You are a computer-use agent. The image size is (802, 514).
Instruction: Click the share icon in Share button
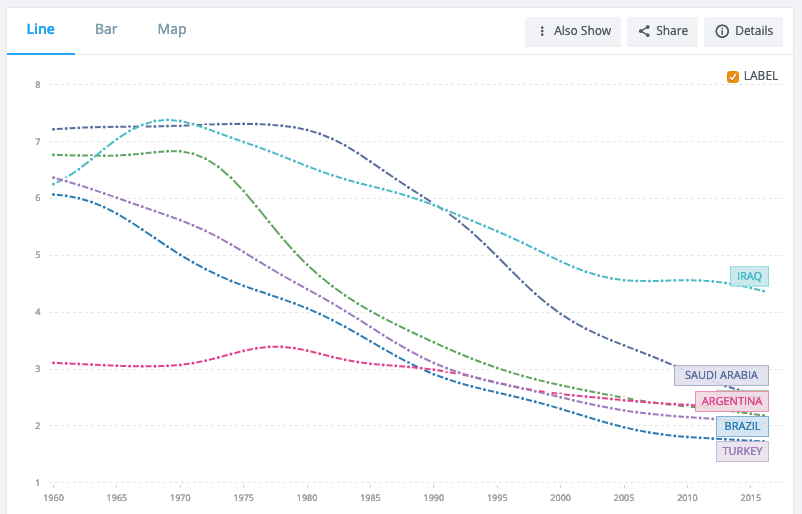[x=644, y=31]
